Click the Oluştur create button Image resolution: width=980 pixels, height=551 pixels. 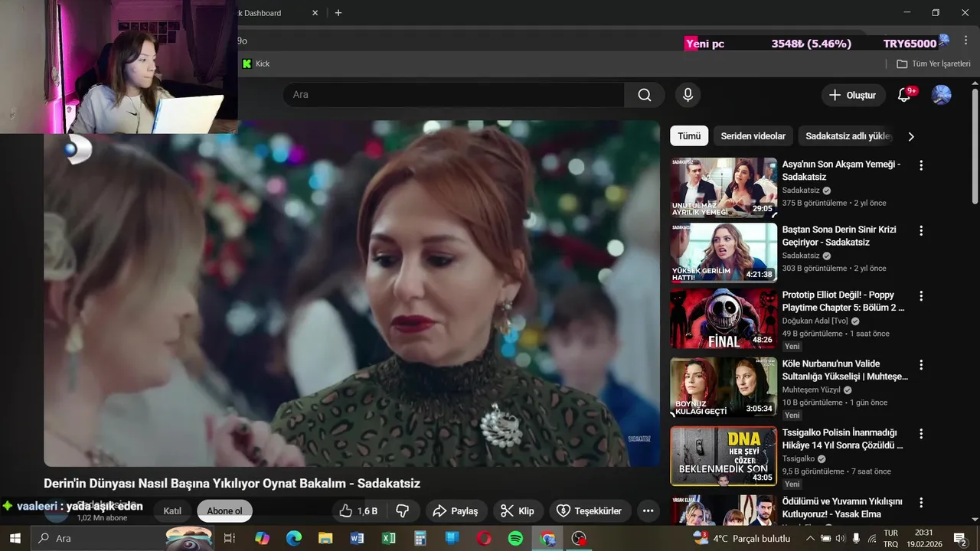pyautogui.click(x=854, y=95)
